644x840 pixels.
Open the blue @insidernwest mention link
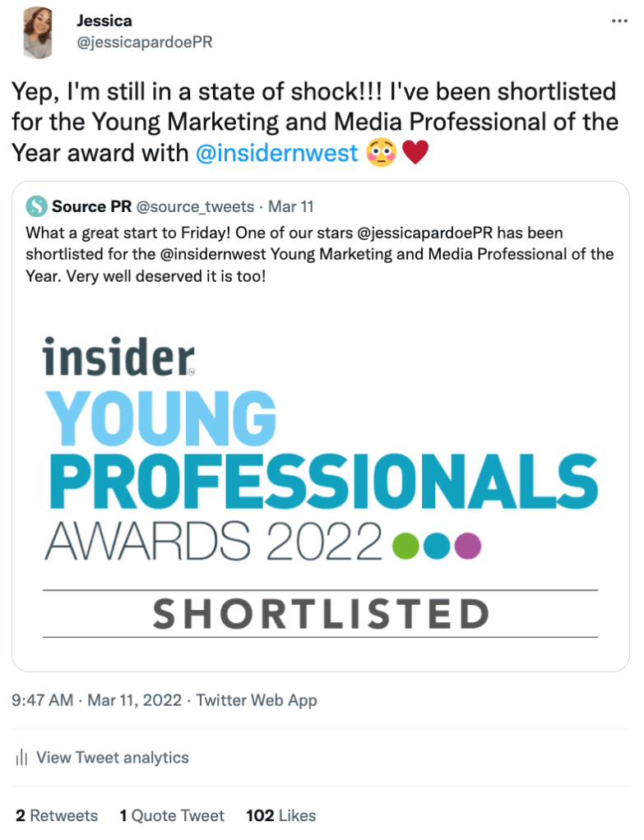coord(277,152)
